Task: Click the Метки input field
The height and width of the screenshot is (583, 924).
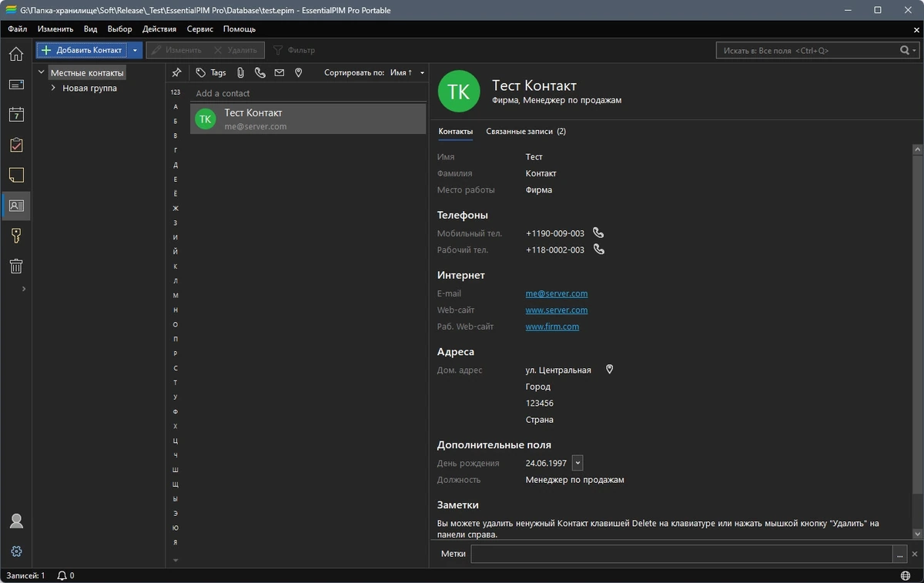Action: point(682,554)
